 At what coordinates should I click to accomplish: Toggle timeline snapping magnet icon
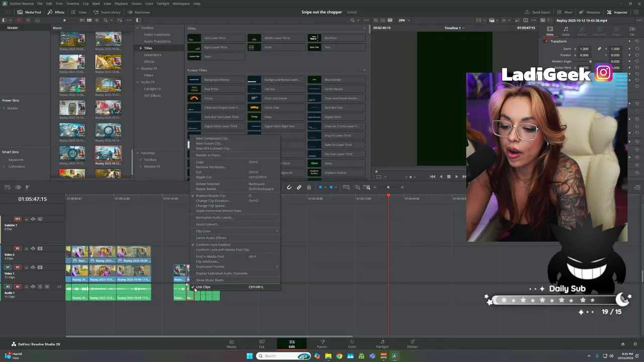click(289, 188)
